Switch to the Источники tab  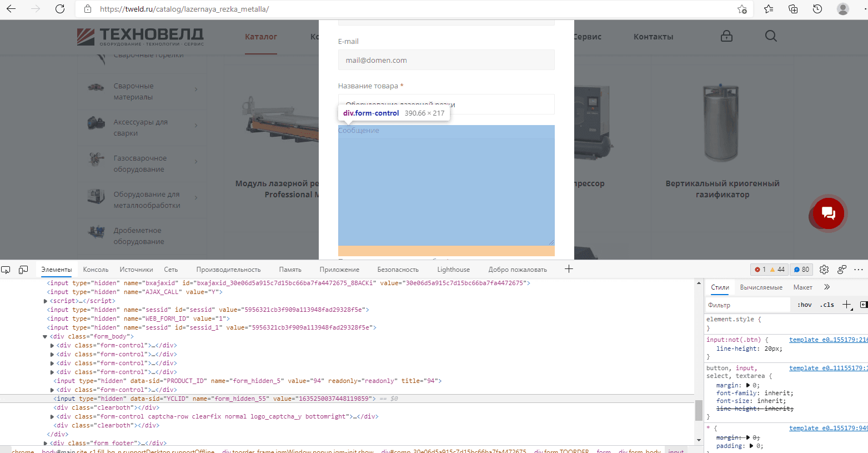pos(136,270)
